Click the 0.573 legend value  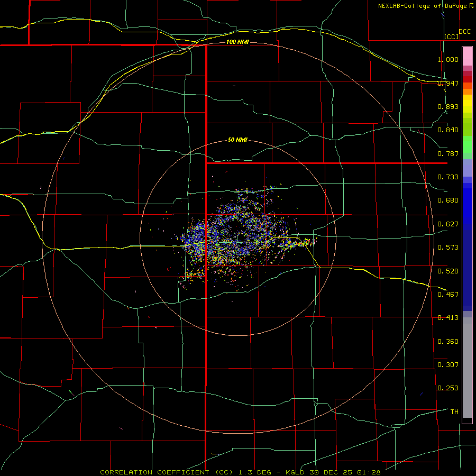pyautogui.click(x=448, y=248)
